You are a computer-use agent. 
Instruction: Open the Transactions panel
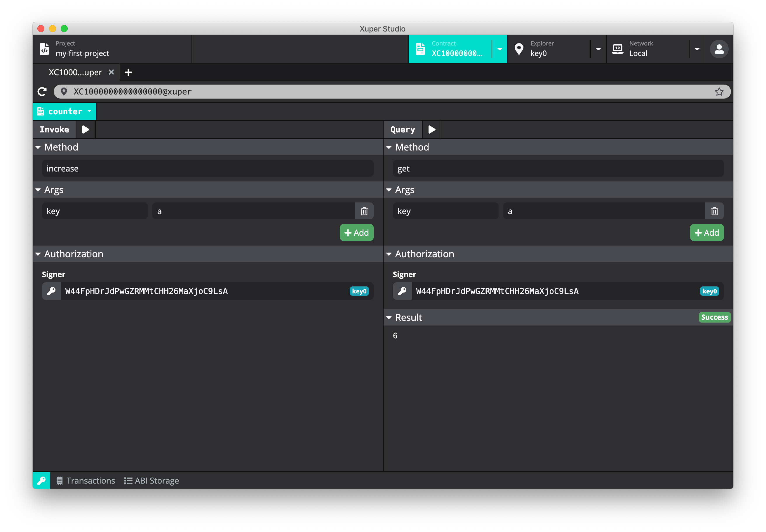(x=86, y=480)
